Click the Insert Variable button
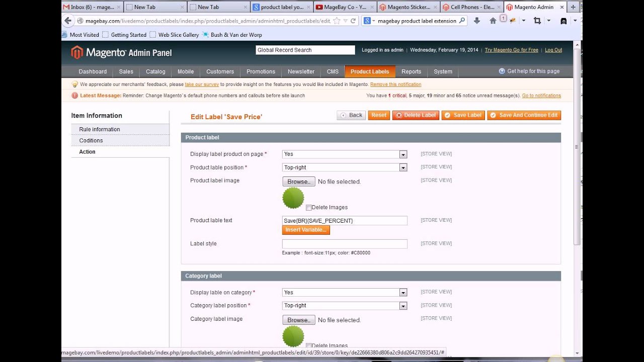The height and width of the screenshot is (362, 644). 306,230
